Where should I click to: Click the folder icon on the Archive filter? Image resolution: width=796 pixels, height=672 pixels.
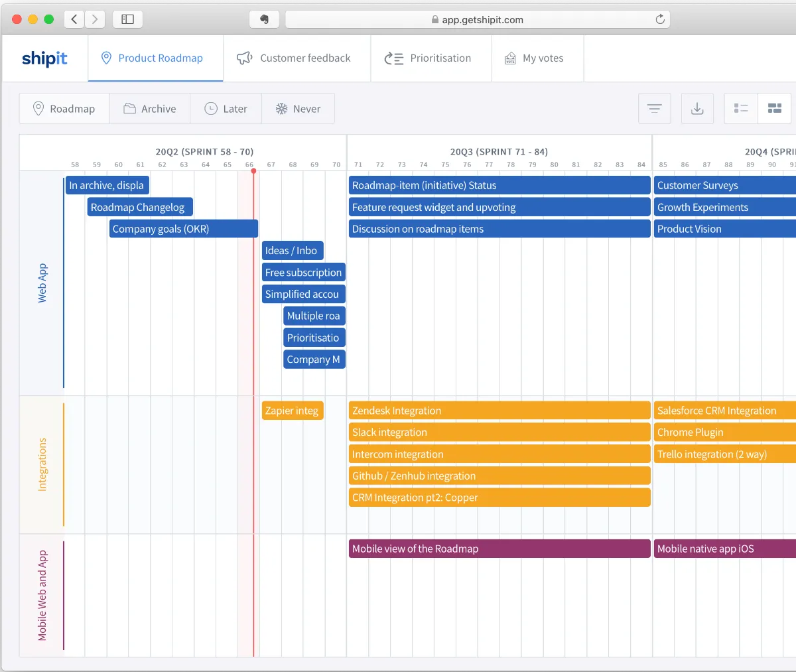130,108
